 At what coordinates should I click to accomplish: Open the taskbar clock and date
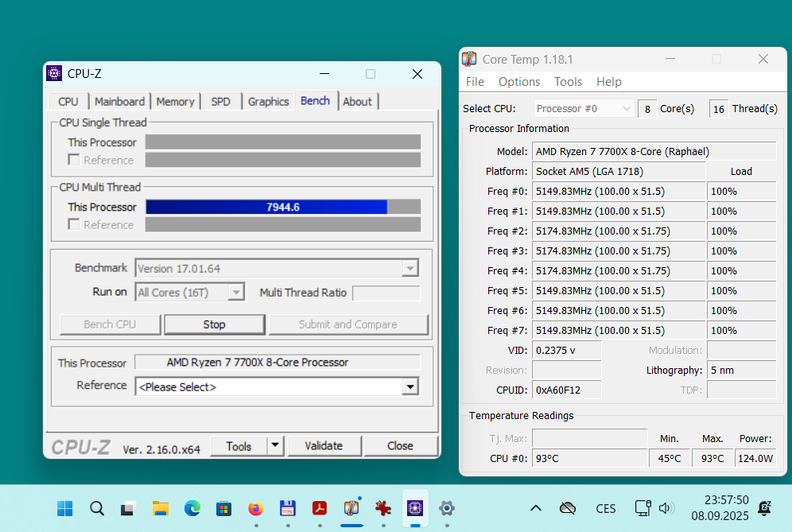(x=720, y=508)
